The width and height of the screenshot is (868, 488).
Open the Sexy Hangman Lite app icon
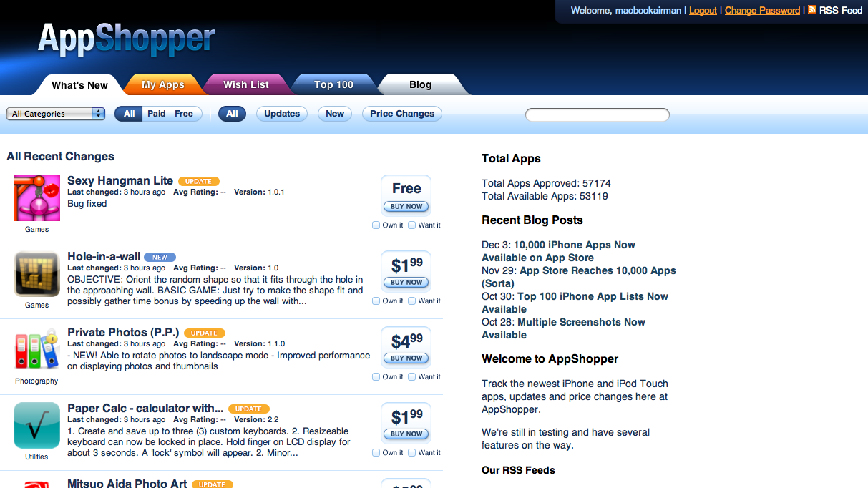(36, 197)
